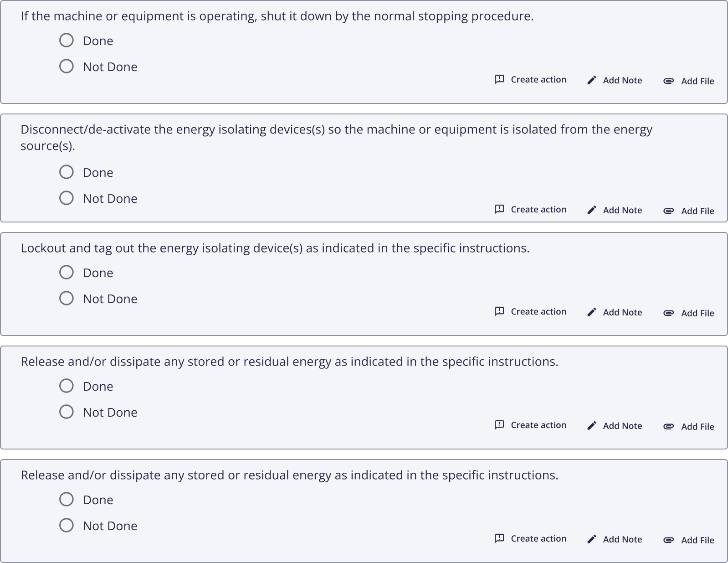Choose Done for Lockout and tag out step

tap(67, 273)
